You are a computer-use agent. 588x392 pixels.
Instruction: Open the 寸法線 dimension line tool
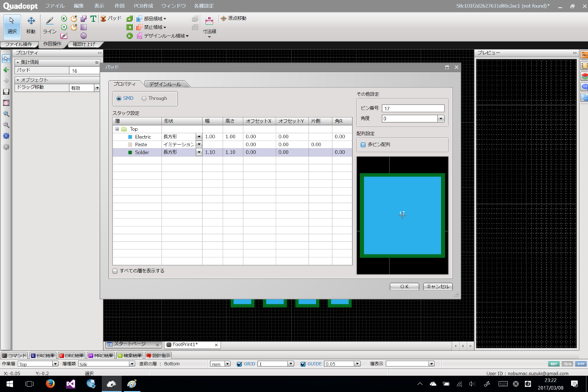(x=209, y=26)
